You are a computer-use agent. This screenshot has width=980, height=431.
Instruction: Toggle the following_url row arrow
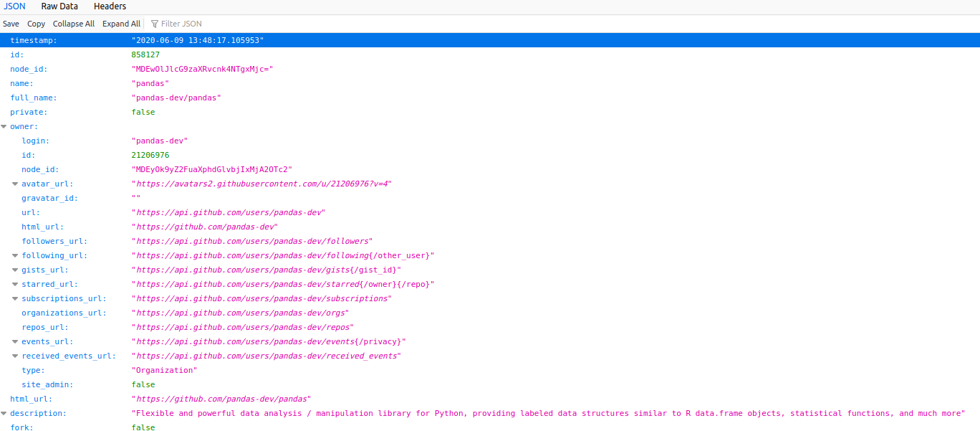coord(15,255)
